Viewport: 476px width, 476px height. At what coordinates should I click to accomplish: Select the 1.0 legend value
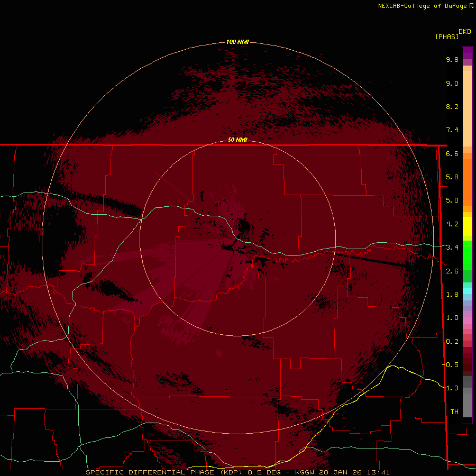(452, 318)
